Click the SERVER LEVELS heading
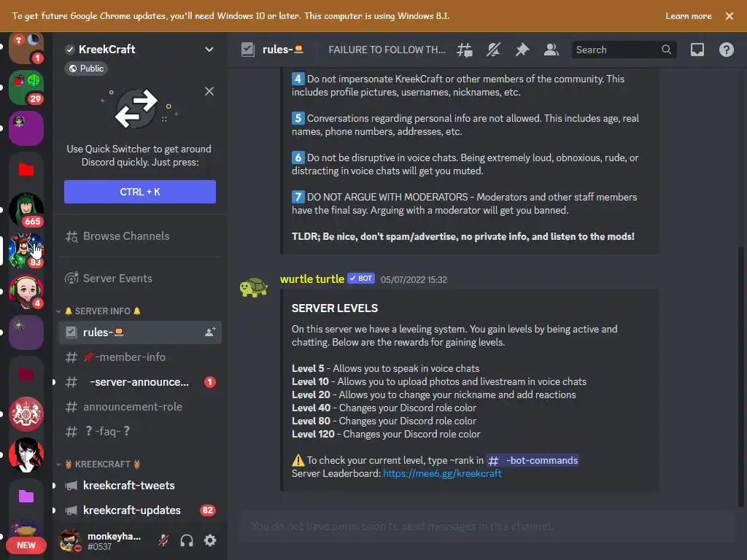This screenshot has height=560, width=747. (334, 308)
